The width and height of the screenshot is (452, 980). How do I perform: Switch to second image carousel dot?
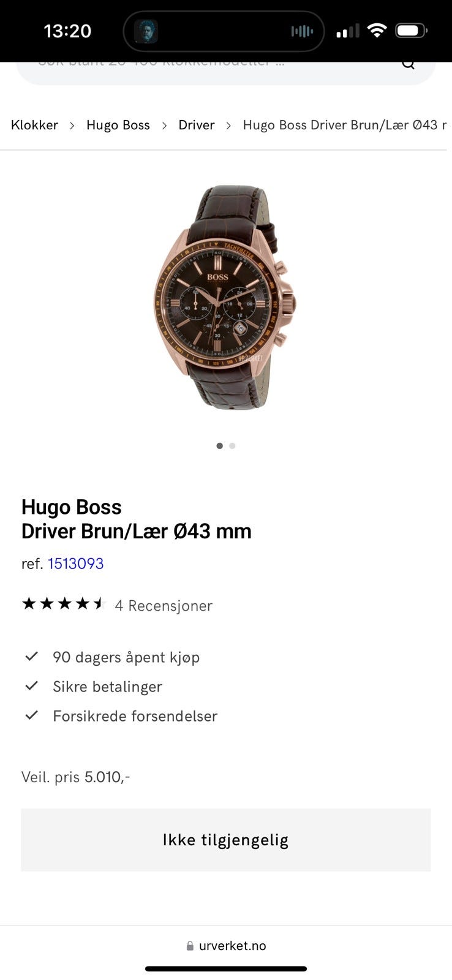[x=233, y=446]
